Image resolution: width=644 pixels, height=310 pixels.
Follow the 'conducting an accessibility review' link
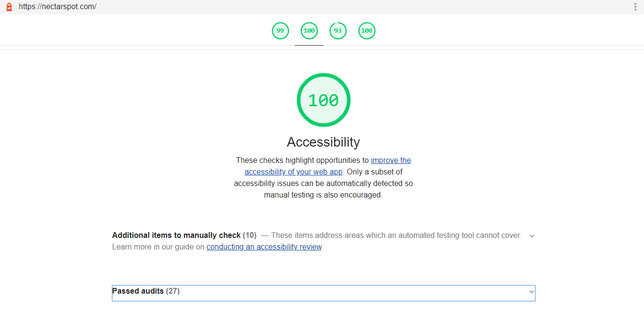click(264, 247)
